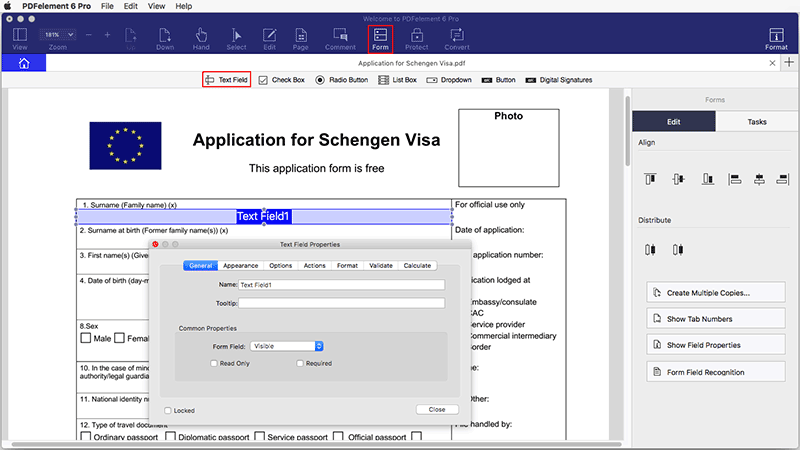The image size is (800, 450).
Task: Choose the Dropdown form tool
Action: [x=449, y=80]
